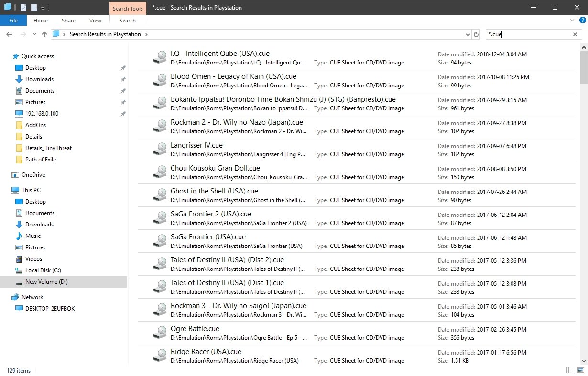Select disc icon for I.Q - Intelligent Qube
This screenshot has width=588, height=376.
coord(159,58)
